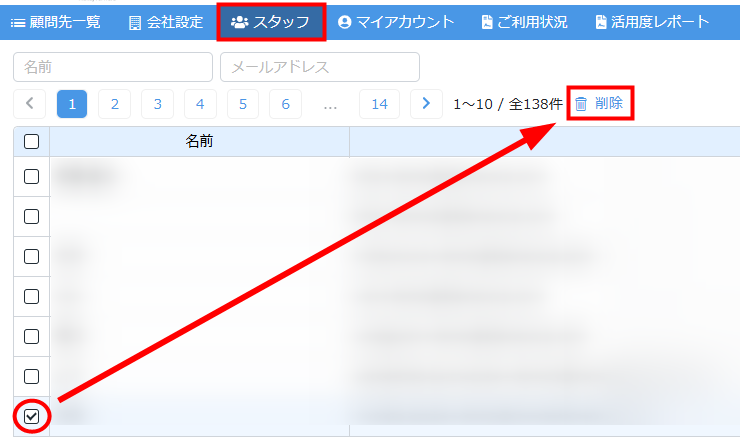Click the 名前 column header
740x437 pixels.
(199, 142)
